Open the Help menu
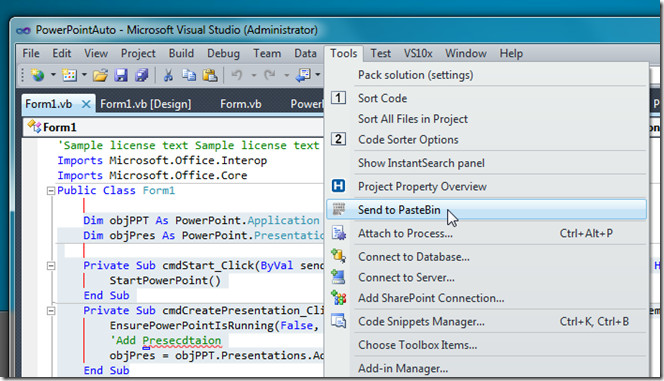The image size is (664, 381). [x=511, y=53]
